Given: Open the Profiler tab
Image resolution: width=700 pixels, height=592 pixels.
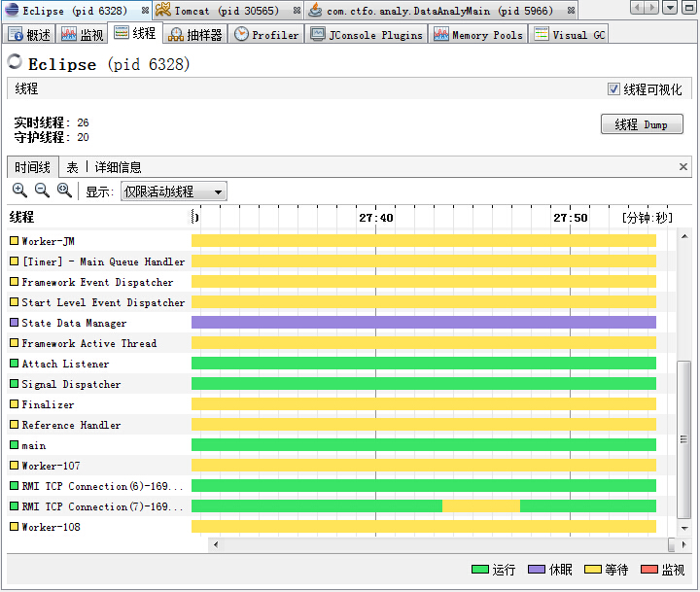Looking at the screenshot, I should [x=266, y=34].
